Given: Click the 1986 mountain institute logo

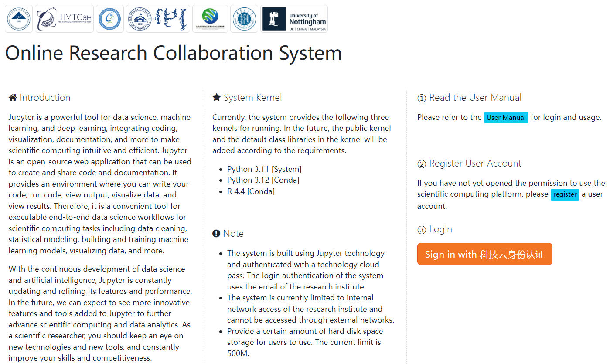Looking at the screenshot, I should click(x=18, y=18).
